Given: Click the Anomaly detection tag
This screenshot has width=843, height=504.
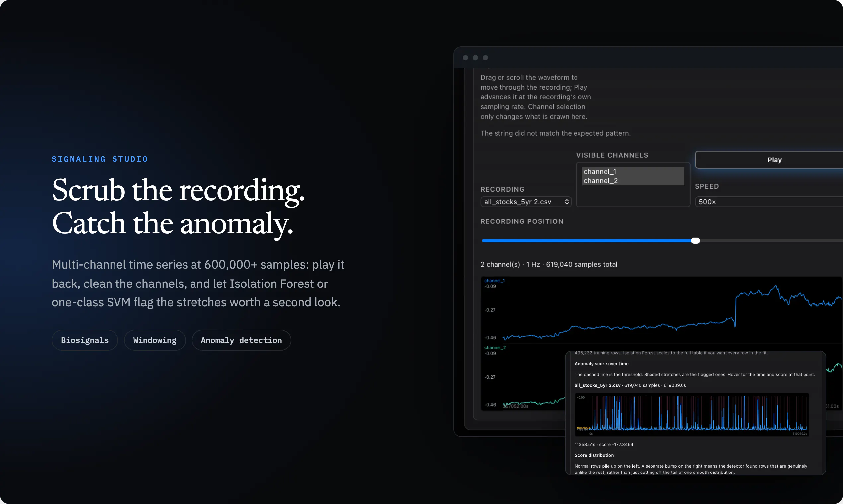Looking at the screenshot, I should [241, 340].
